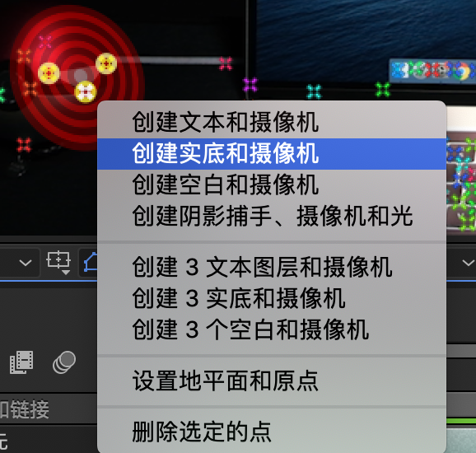The image size is (476, 453).
Task: Click the upper-right yellow track point on target
Action: (106, 63)
